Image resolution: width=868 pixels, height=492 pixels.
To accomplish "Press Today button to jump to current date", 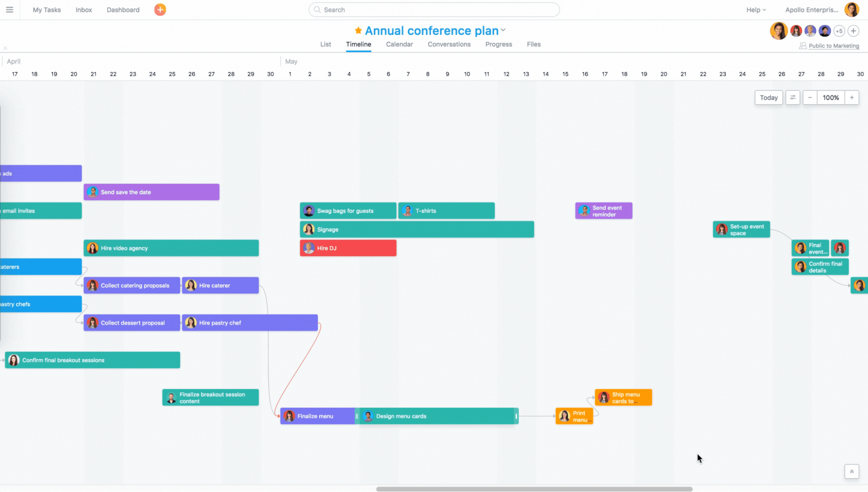I will tap(769, 97).
